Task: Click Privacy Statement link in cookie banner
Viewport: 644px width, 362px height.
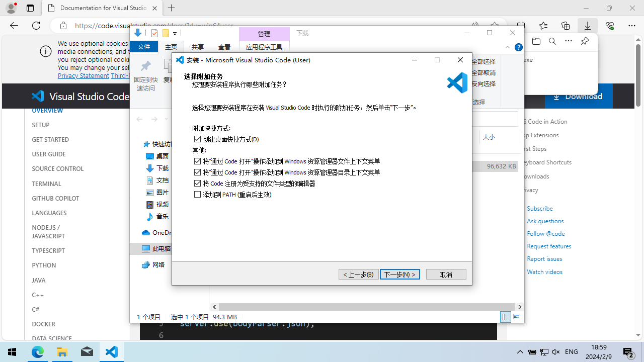Action: 84,75
